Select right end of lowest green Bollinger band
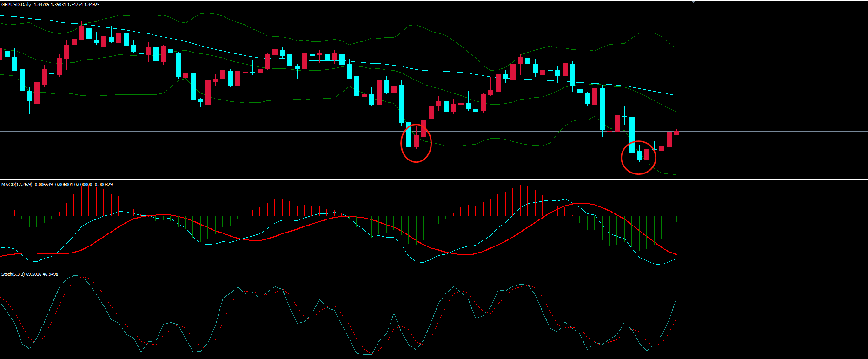Image resolution: width=868 pixels, height=359 pixels. tap(675, 175)
